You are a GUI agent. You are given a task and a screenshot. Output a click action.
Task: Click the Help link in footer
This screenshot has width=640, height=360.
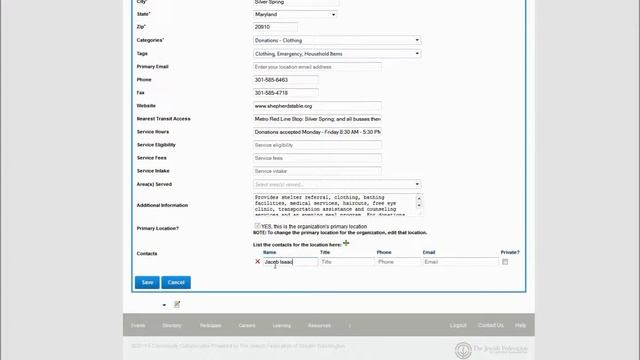520,325
